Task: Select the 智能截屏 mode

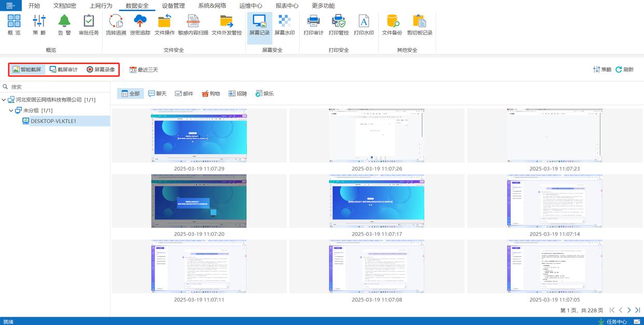Action: 27,69
